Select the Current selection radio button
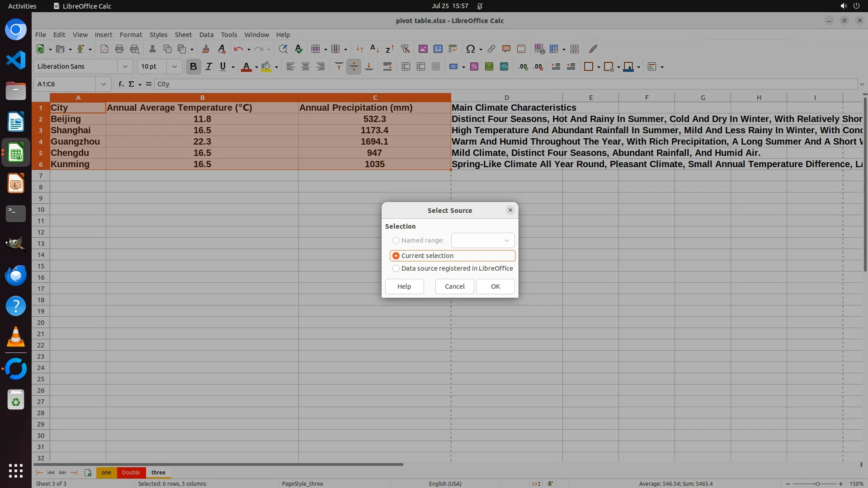Screen dimensions: 868x488 pos(396,256)
